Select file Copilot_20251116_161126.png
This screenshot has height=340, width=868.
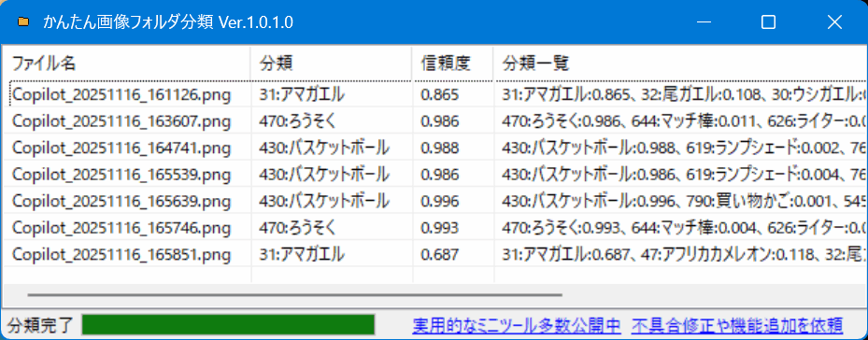tap(121, 94)
